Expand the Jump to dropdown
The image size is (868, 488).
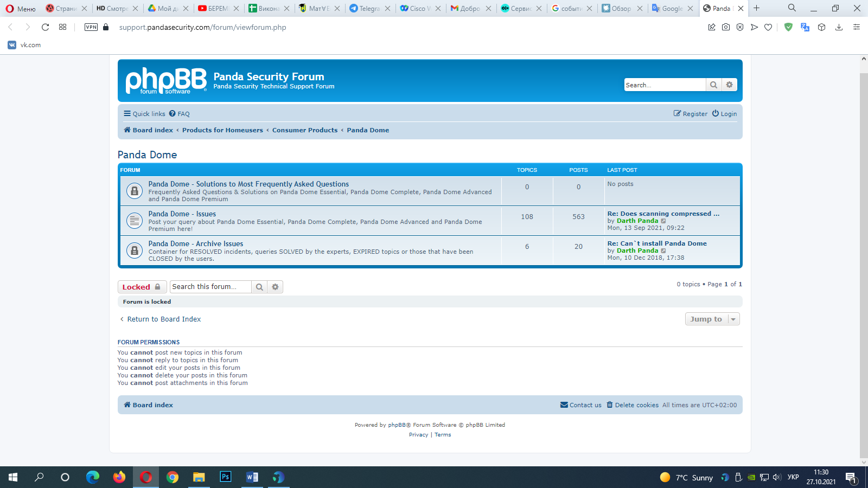(x=712, y=319)
